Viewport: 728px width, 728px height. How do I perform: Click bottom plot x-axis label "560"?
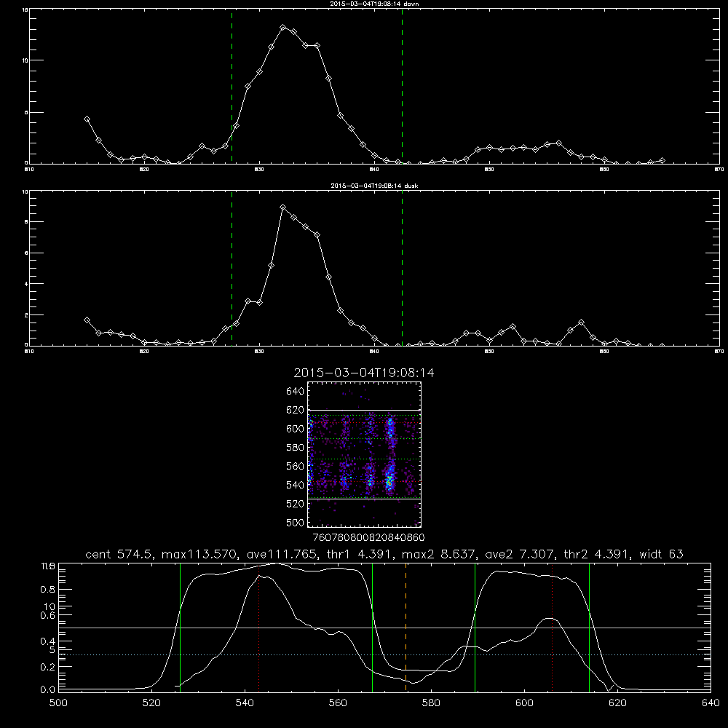pos(338,703)
